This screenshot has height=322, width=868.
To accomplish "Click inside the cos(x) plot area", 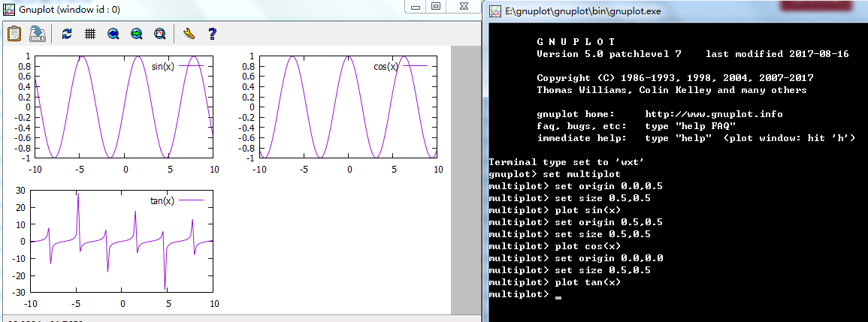I will click(348, 107).
